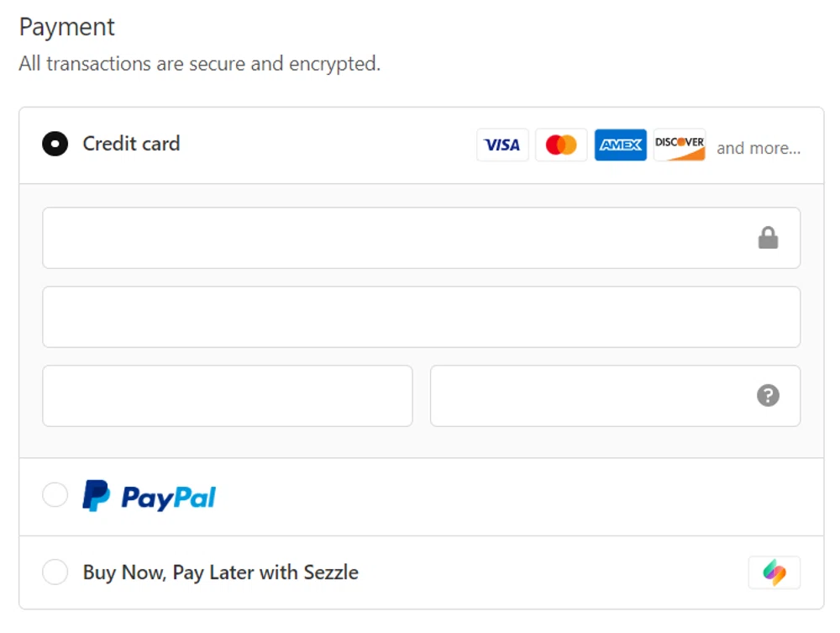Click the Mastercard icon
Viewport: 840px width, 633px height.
561,145
